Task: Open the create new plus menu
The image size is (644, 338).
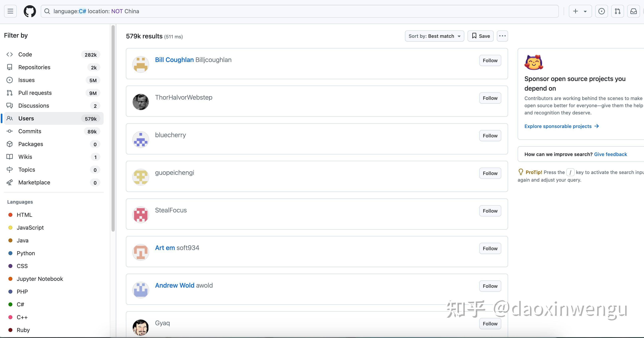Action: point(580,11)
